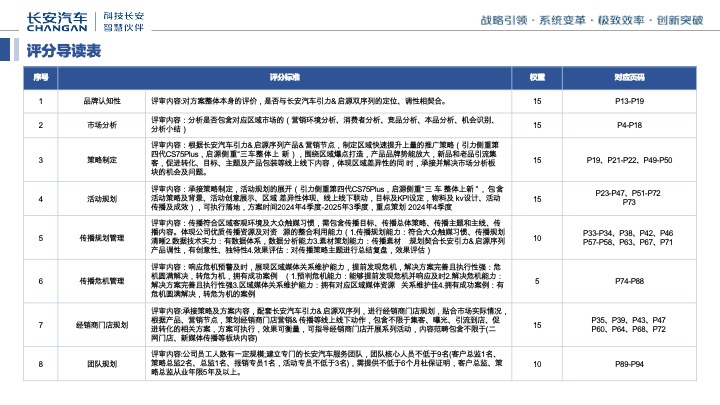Image resolution: width=720 pixels, height=405 pixels.
Task: Click the '科技长安 智慧伙伴' tagline
Action: 124,22
